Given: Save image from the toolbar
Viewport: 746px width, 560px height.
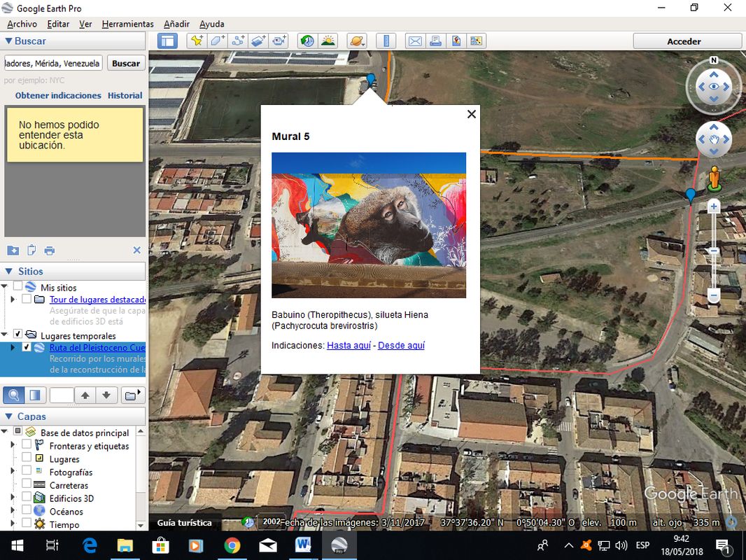Looking at the screenshot, I should (x=456, y=41).
